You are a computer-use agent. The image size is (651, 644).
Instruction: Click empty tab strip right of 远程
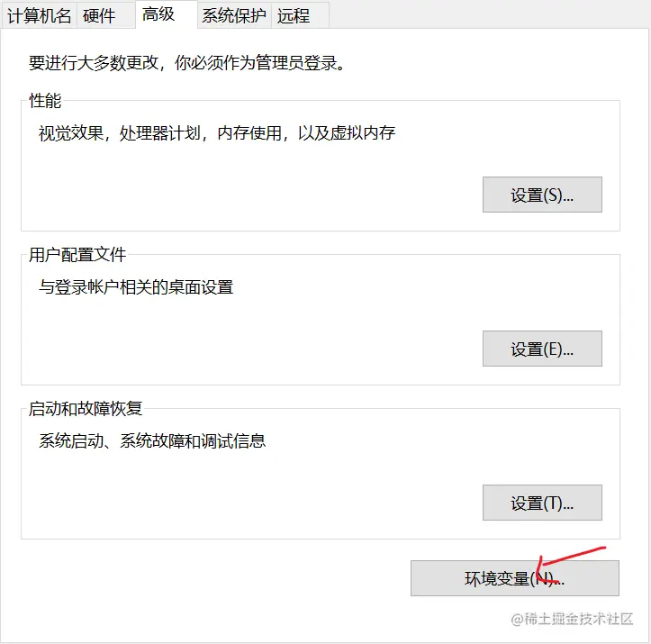[x=490, y=16]
